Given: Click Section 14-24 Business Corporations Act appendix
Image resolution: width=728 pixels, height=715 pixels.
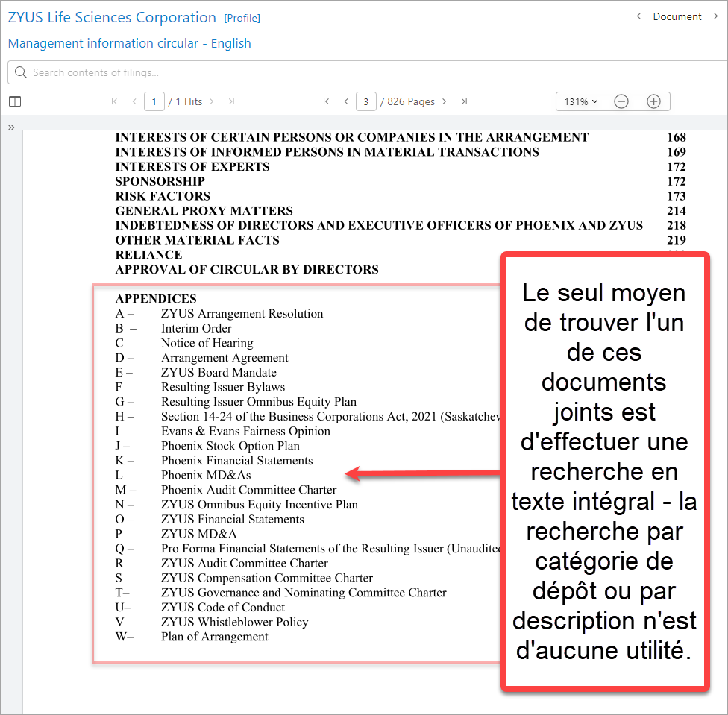Looking at the screenshot, I should (330, 417).
